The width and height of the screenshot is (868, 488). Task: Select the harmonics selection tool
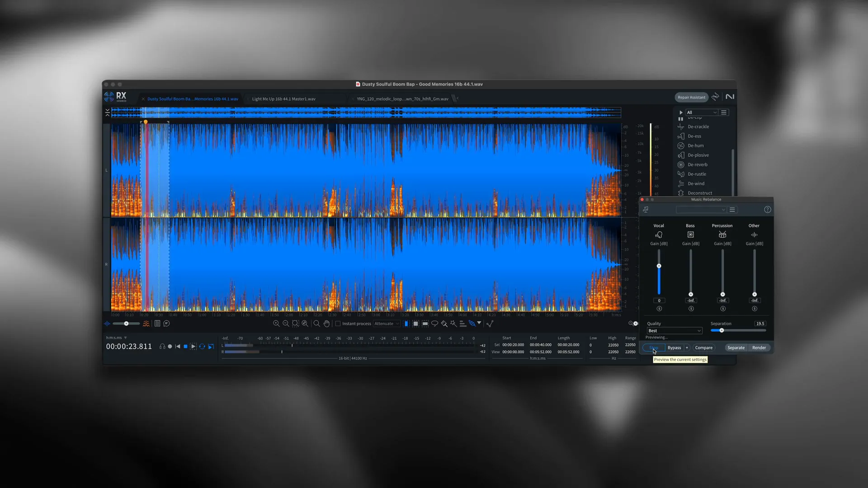point(462,324)
